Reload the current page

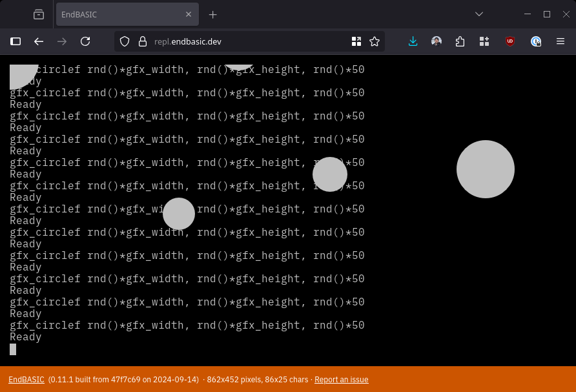click(85, 41)
